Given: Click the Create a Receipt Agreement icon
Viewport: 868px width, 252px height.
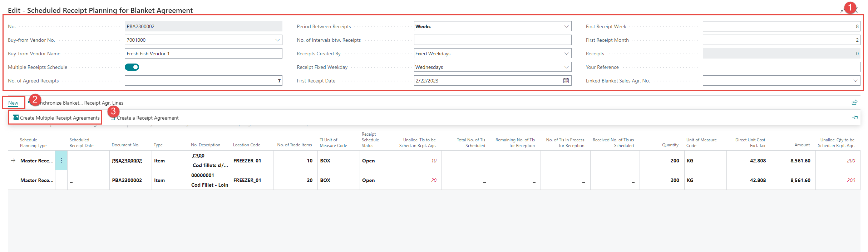Looking at the screenshot, I should (113, 118).
